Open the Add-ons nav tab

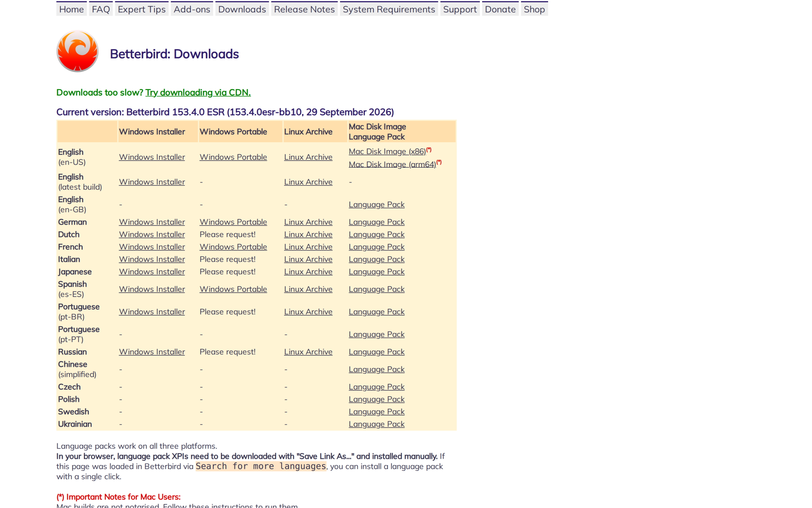click(192, 9)
